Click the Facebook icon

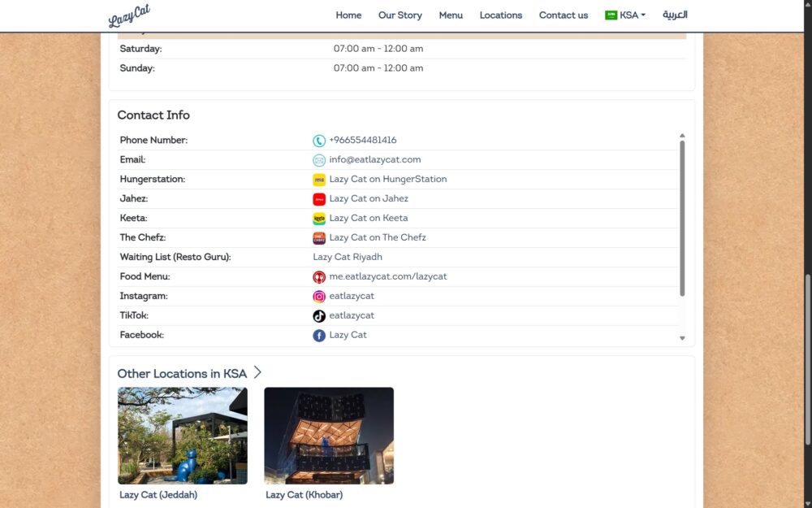point(319,336)
